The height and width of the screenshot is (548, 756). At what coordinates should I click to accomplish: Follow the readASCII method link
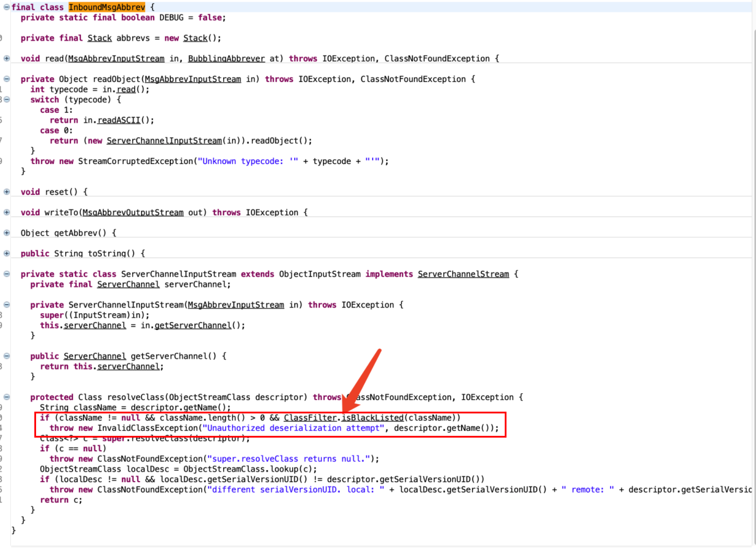119,120
